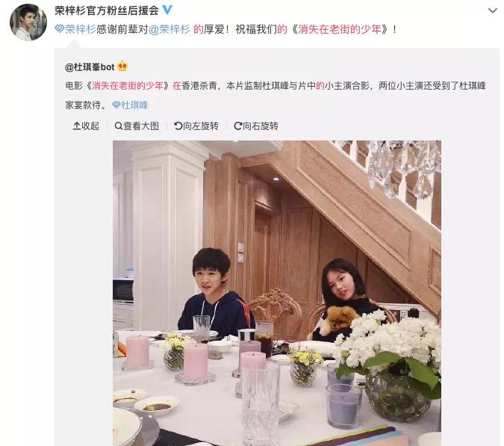Click the magnifier icon for 查看大图
Screen dimensions: 504x446
point(118,126)
